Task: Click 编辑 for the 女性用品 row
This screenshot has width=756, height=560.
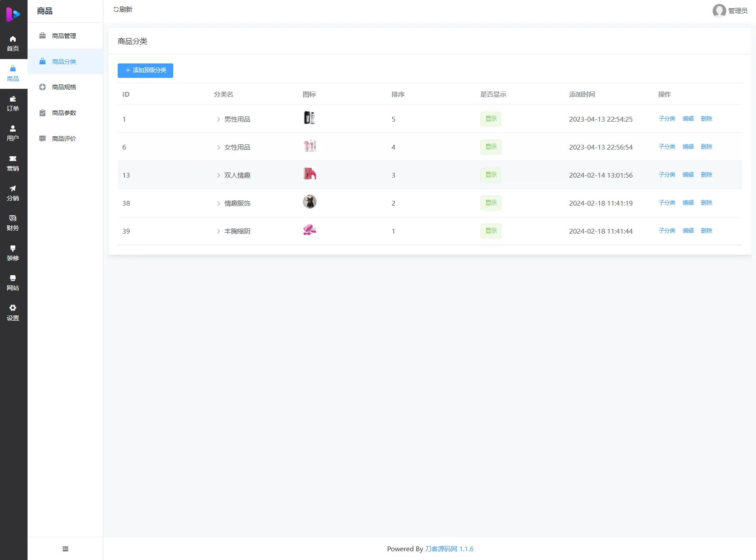Action: 688,147
